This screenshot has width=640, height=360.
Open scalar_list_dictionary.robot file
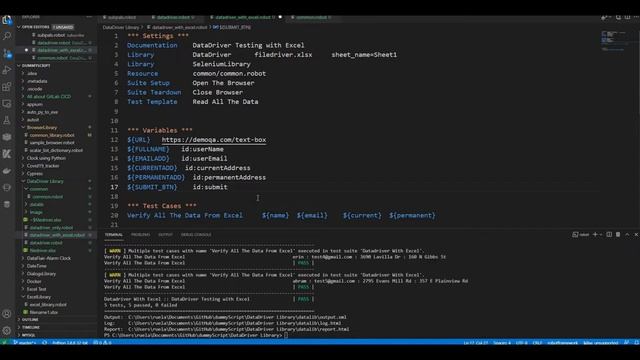tap(56, 150)
